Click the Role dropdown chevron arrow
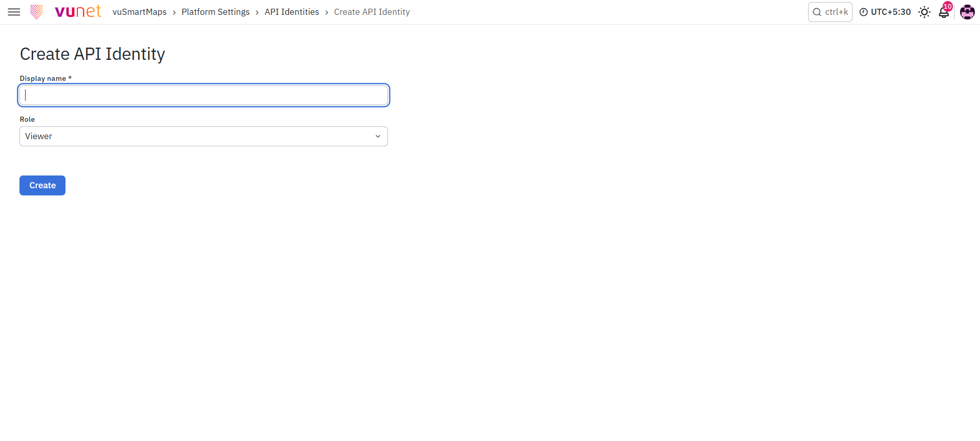Viewport: 980px width, 441px height. [378, 137]
